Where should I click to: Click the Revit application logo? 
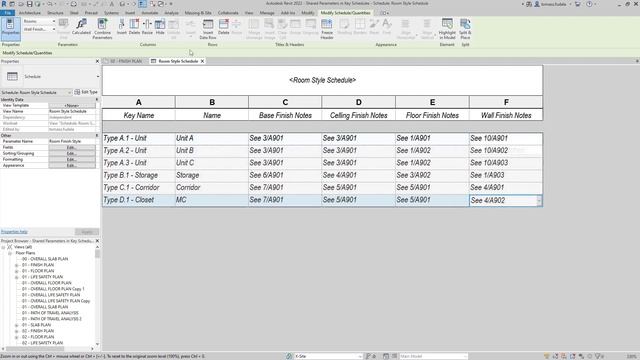3,4
